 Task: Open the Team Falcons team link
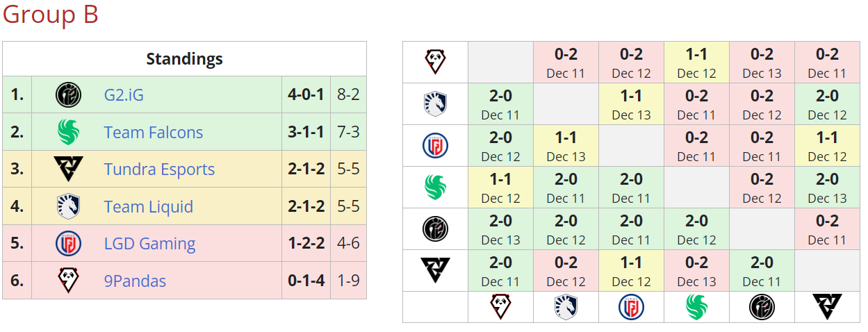(x=154, y=132)
